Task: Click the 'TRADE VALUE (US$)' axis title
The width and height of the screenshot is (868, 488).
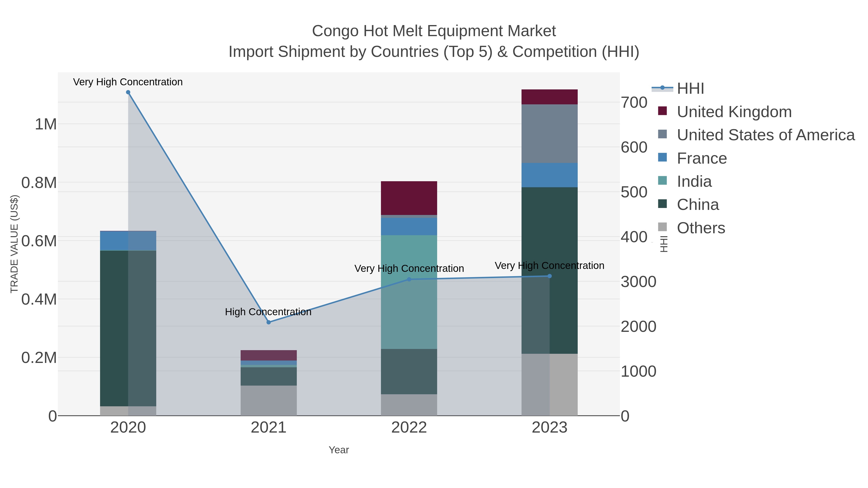Action: pos(14,244)
